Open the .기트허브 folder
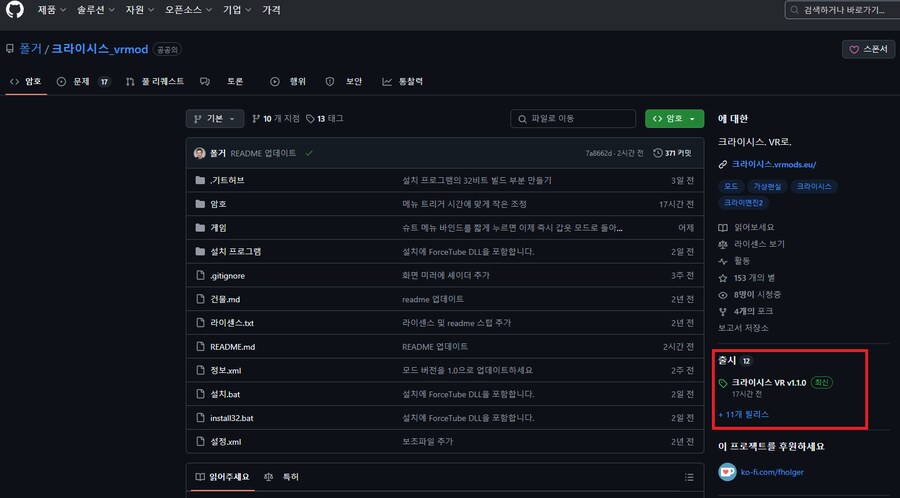 tap(227, 180)
